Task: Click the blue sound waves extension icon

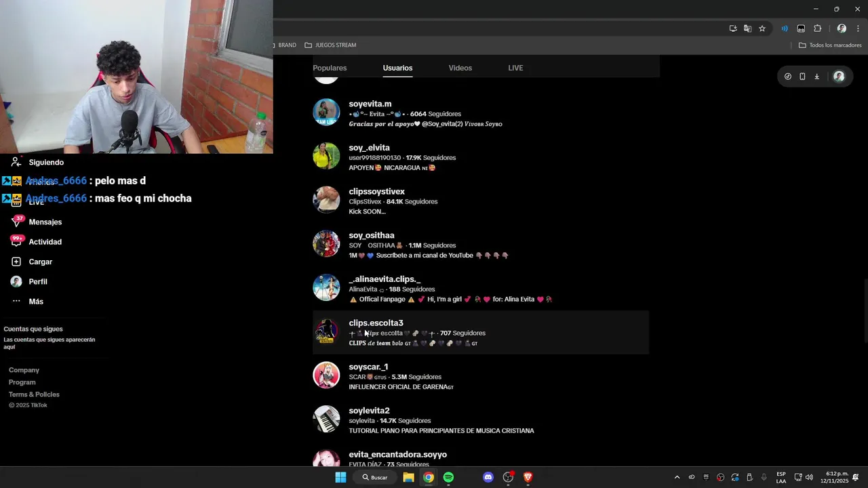Action: click(785, 28)
